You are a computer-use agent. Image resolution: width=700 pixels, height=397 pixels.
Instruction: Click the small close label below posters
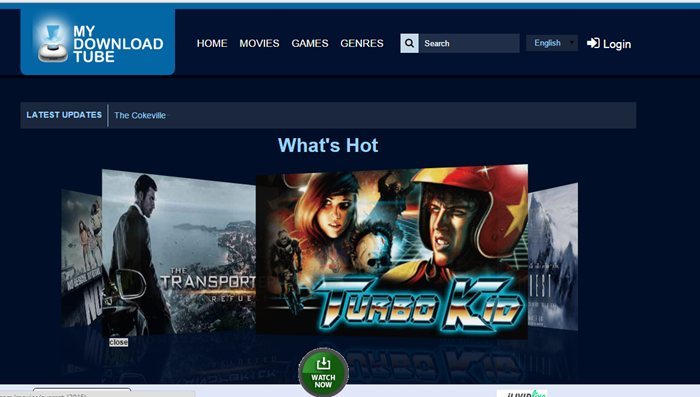tap(118, 342)
